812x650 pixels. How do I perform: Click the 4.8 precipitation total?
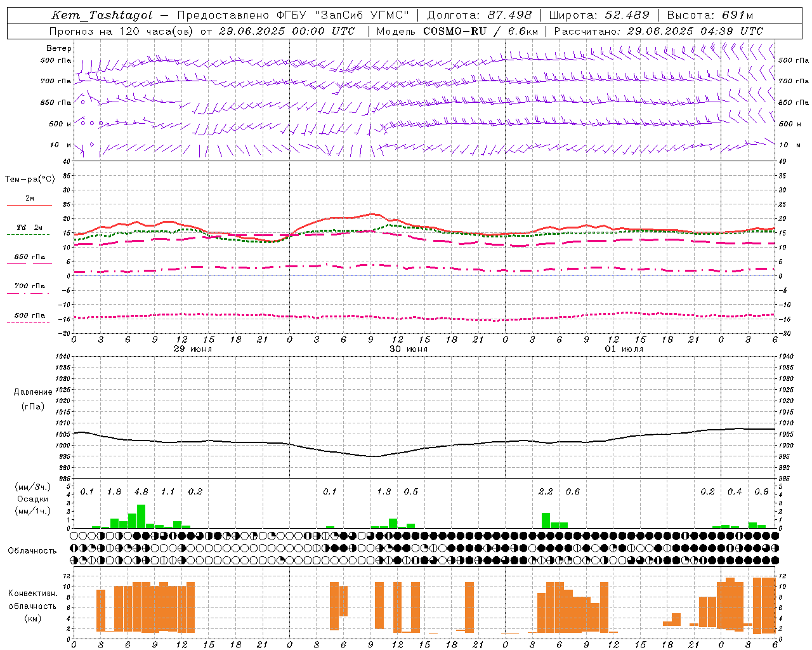point(141,492)
